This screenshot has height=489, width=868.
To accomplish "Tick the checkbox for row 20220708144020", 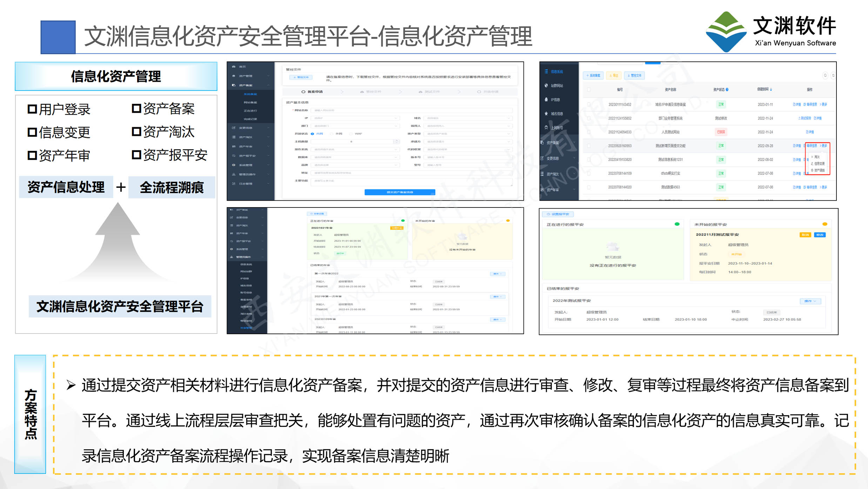I will pyautogui.click(x=589, y=187).
